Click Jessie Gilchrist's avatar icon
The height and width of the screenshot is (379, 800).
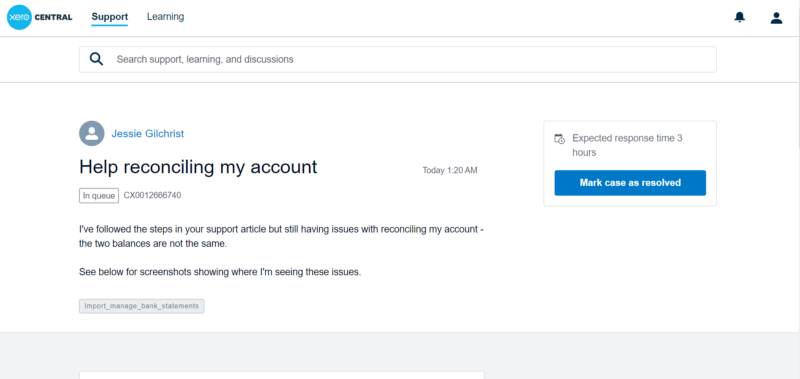click(92, 134)
